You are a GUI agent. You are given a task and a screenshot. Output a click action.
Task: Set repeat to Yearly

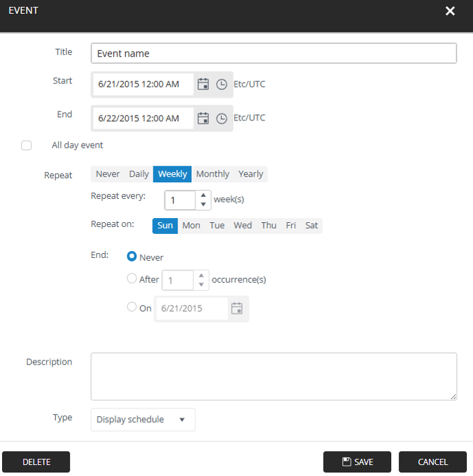[x=251, y=174]
